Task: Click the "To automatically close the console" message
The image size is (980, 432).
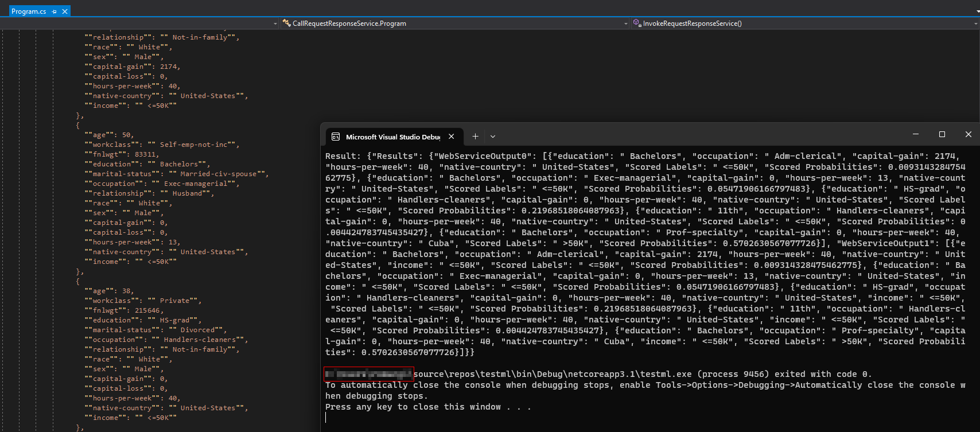Action: pos(645,390)
